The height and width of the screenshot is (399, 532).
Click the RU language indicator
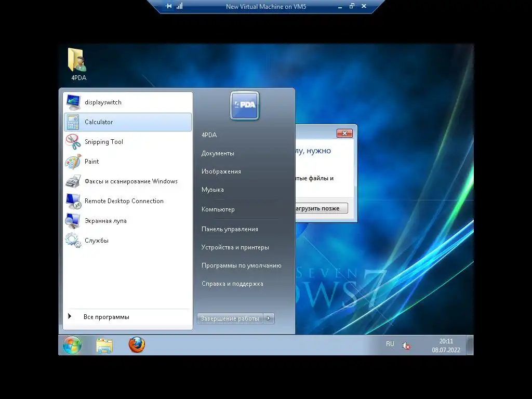click(390, 344)
